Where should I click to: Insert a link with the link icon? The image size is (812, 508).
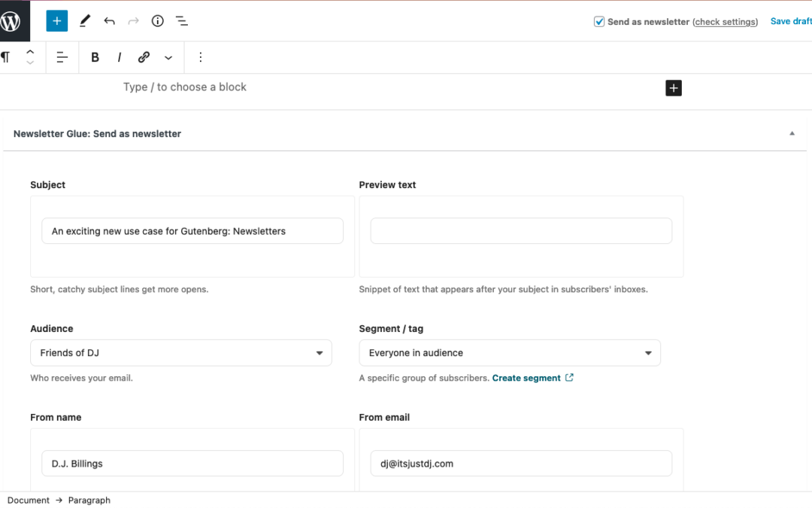(x=144, y=57)
